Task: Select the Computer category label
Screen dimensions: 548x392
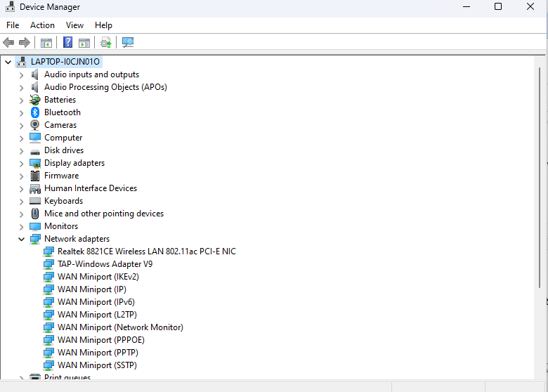Action: [x=63, y=138]
